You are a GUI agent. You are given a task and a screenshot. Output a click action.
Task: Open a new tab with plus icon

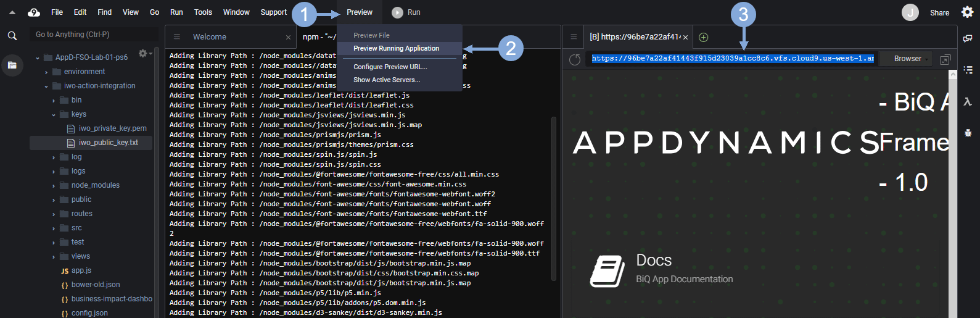tap(703, 37)
